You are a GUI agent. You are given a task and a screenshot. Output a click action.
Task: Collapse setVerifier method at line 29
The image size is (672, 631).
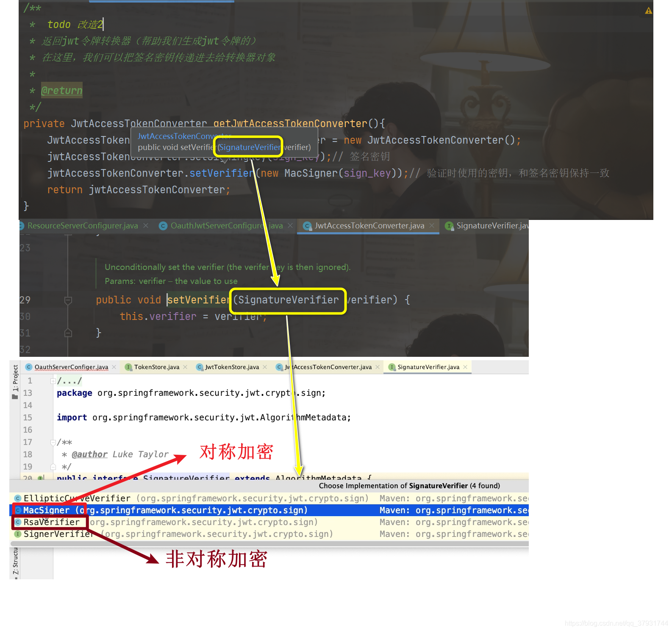point(68,300)
